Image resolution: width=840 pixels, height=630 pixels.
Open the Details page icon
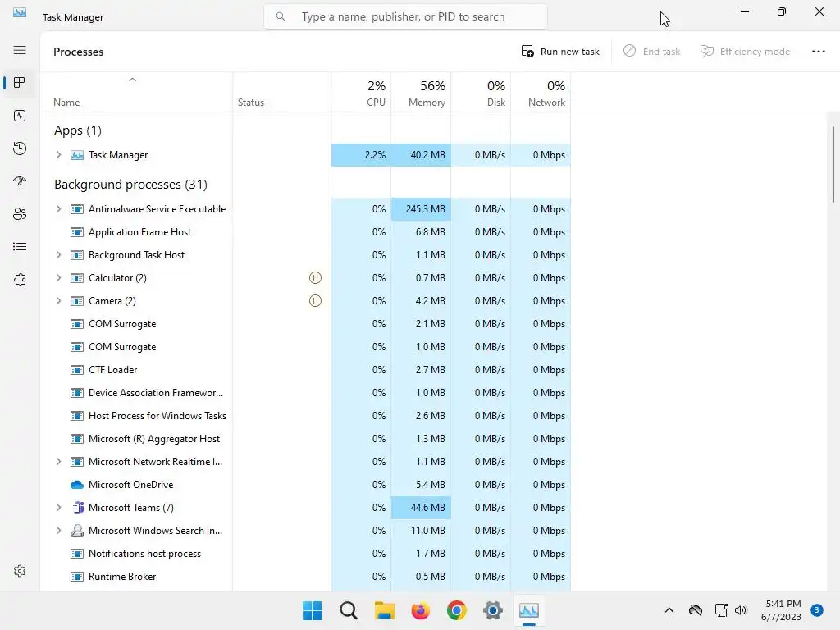(x=20, y=246)
